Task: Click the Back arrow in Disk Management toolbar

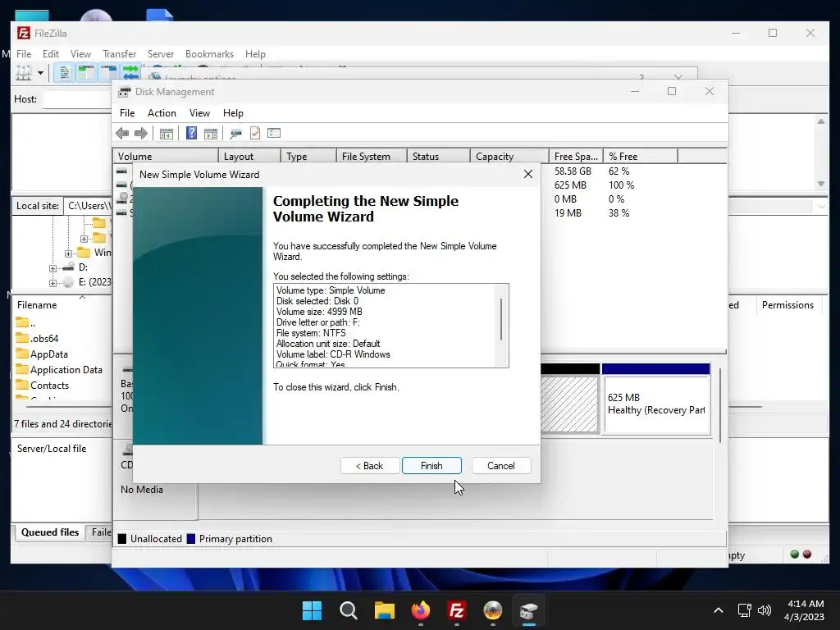Action: (x=122, y=134)
